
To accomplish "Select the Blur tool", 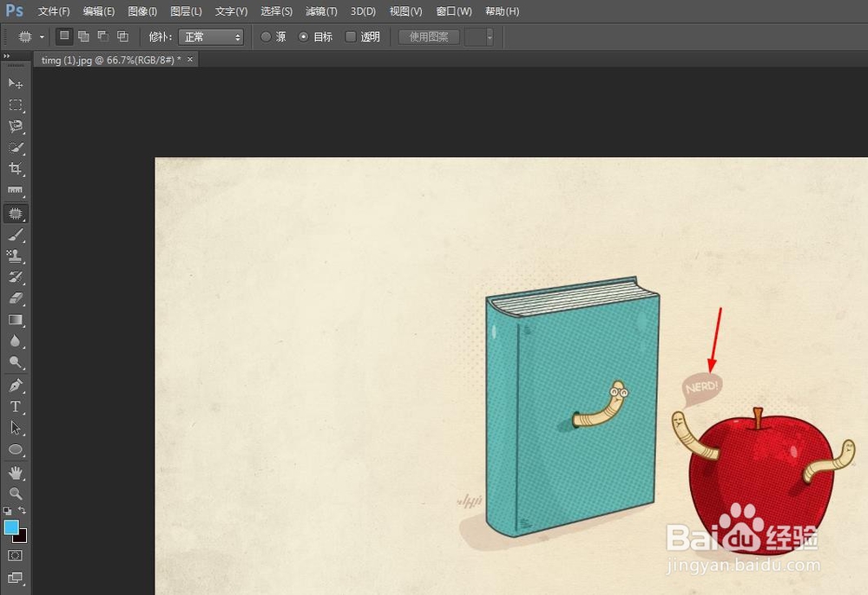I will (16, 341).
